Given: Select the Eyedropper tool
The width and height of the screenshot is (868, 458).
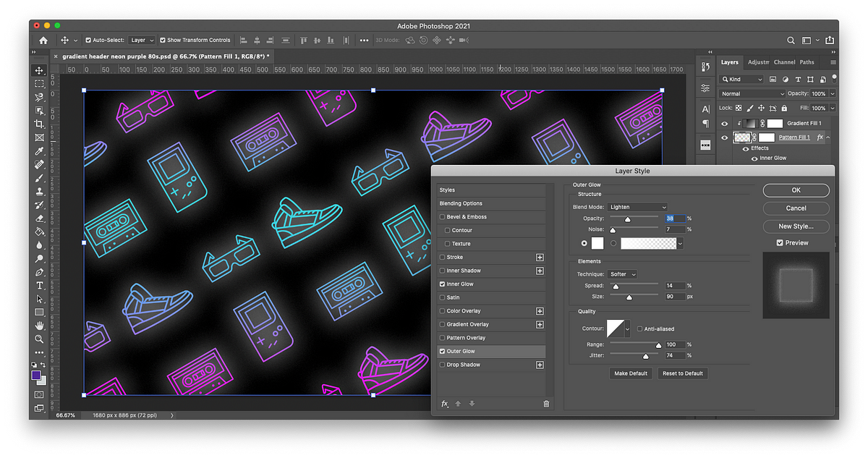Looking at the screenshot, I should coord(39,151).
